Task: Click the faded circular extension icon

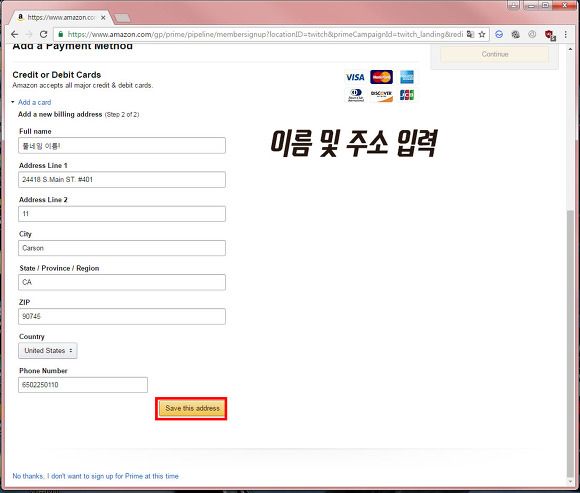Action: point(532,34)
